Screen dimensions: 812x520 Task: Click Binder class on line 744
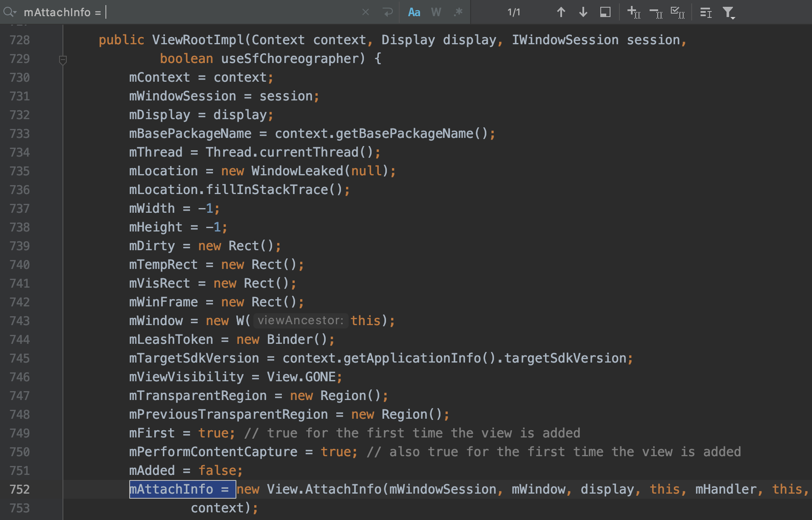[290, 340]
